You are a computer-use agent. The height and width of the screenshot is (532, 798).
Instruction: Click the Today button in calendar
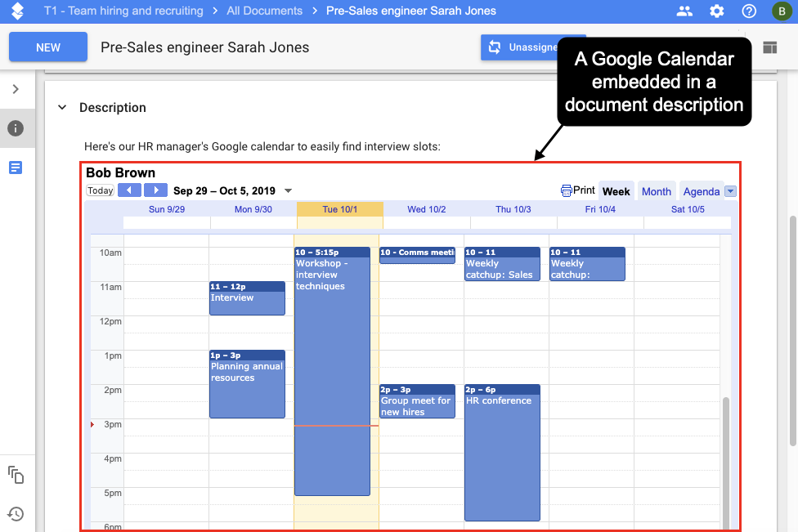pos(101,190)
